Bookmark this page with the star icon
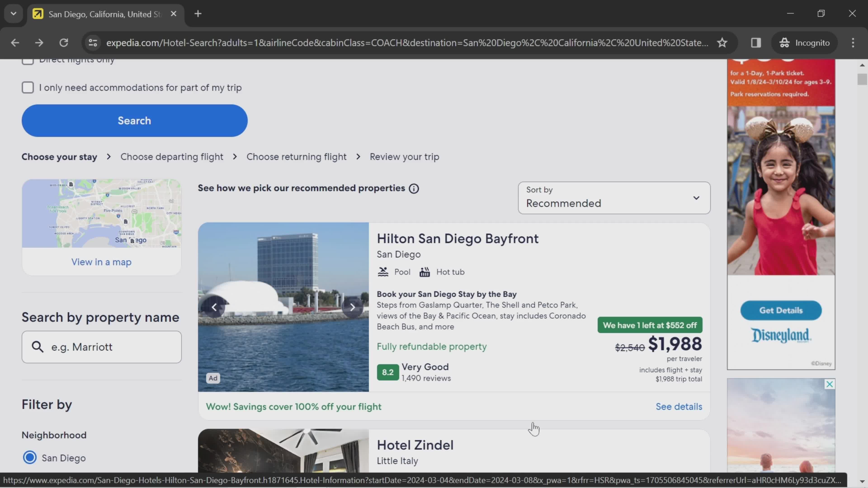The height and width of the screenshot is (488, 868). click(722, 43)
